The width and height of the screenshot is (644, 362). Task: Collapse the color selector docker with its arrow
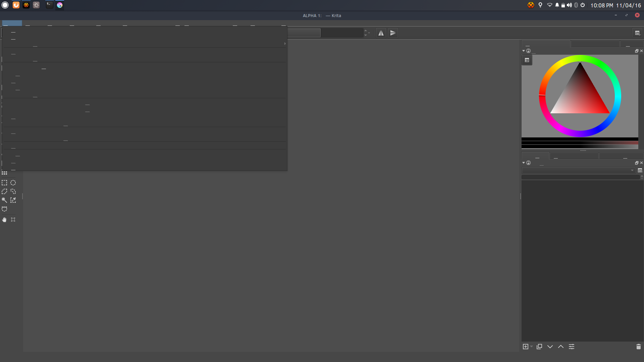pyautogui.click(x=524, y=51)
